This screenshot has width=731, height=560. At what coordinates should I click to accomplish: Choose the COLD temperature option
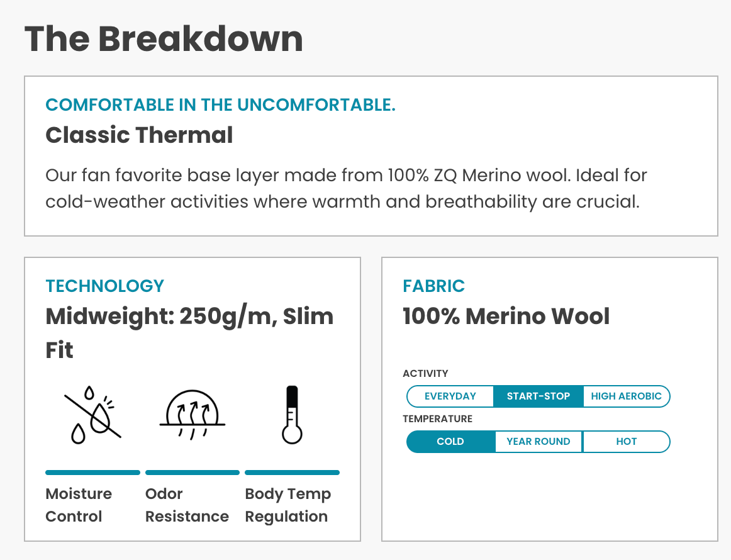[x=450, y=442]
